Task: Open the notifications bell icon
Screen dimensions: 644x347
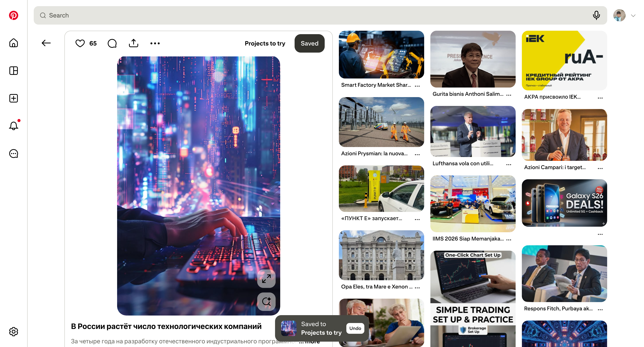Action: [13, 126]
